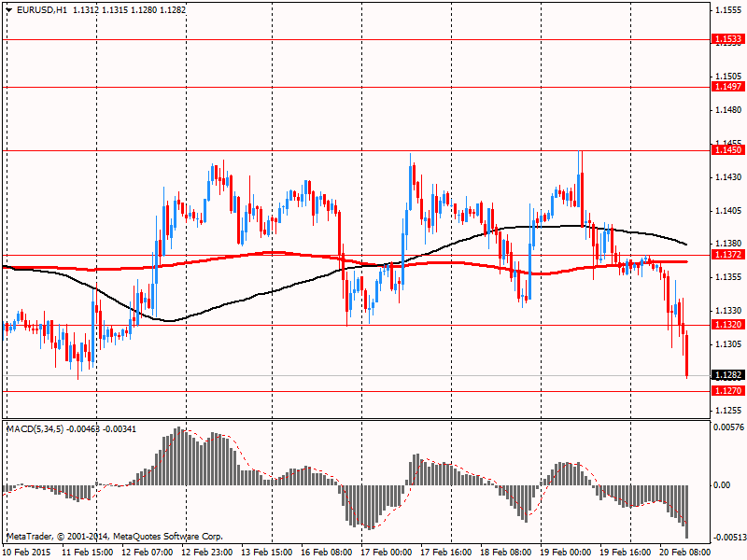Click the 10 Feb 2015 date label

pyautogui.click(x=27, y=553)
